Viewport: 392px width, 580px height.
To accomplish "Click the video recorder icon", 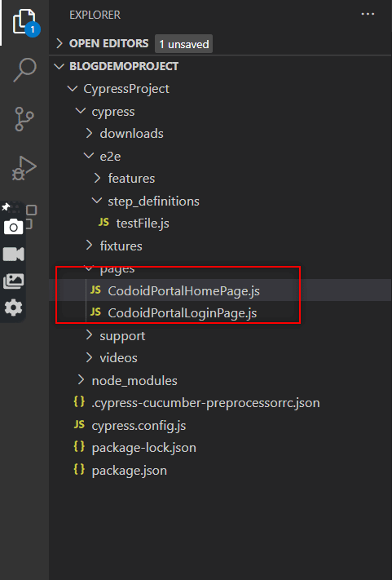I will [x=13, y=254].
